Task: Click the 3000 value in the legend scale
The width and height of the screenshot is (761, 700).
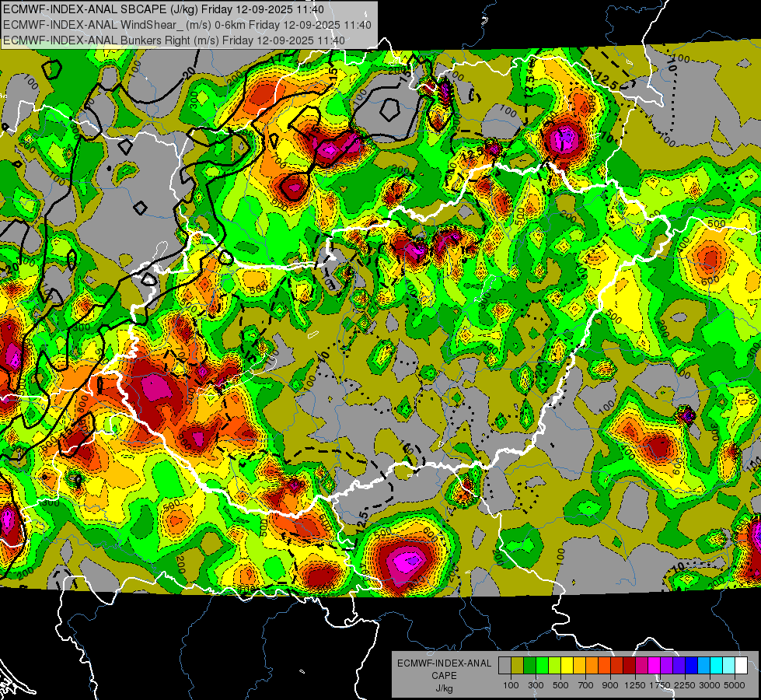Action: (710, 685)
